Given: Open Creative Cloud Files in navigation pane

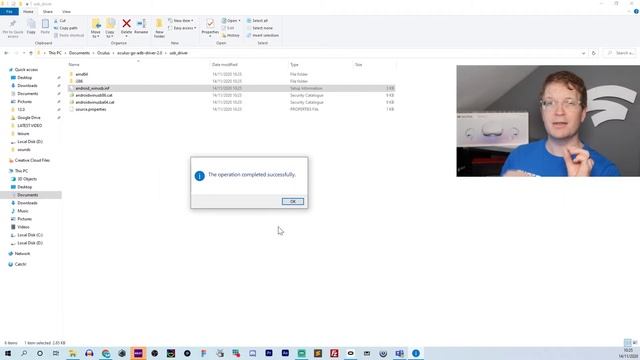Looking at the screenshot, I should pos(32,160).
